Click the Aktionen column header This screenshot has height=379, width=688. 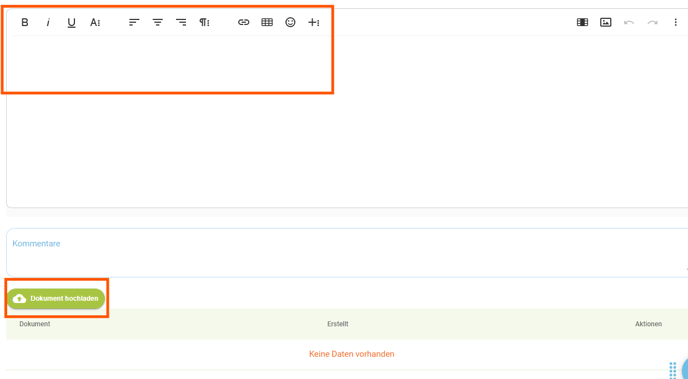coord(649,324)
